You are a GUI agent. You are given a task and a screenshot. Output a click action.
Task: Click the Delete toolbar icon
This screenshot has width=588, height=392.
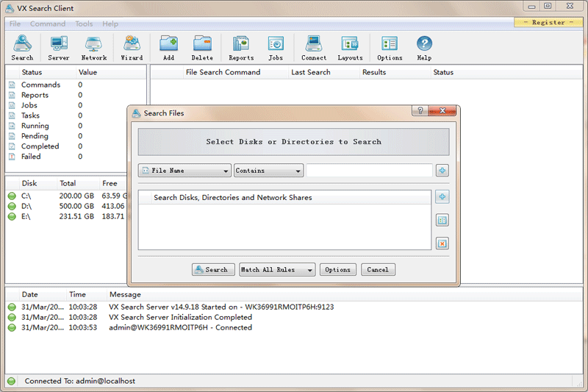pos(202,48)
